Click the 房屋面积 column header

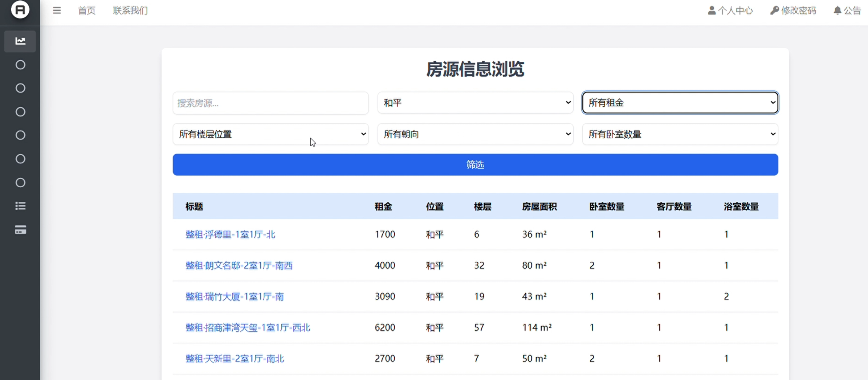[539, 207]
